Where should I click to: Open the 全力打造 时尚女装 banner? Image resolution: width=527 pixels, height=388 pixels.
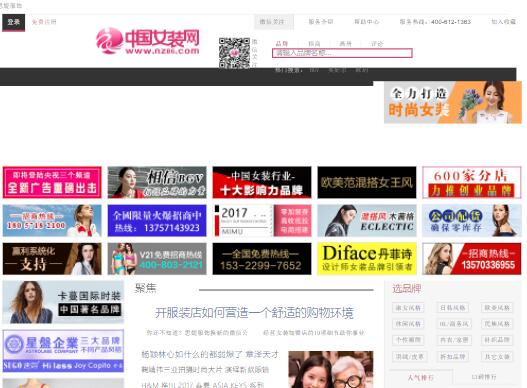coord(453,102)
